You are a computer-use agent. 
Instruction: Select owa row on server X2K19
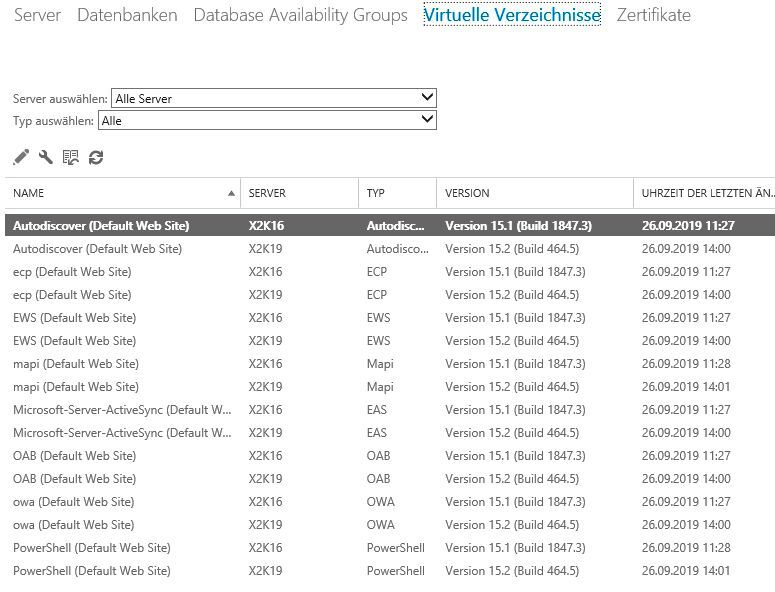[x=390, y=524]
